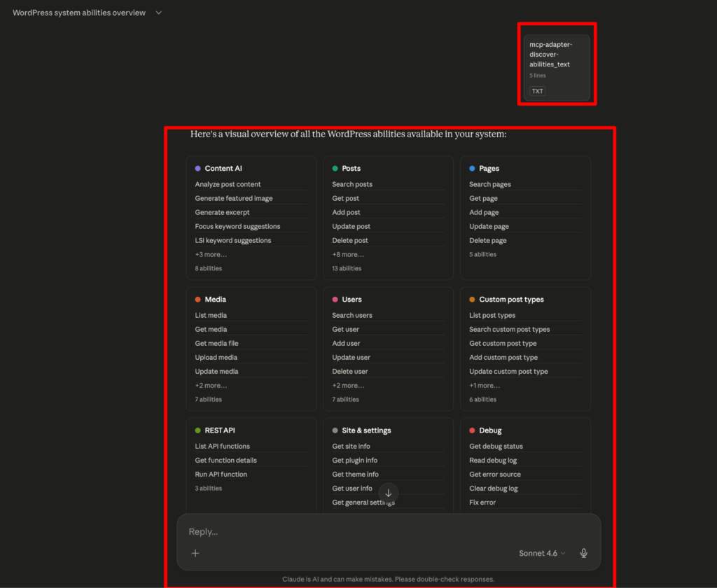Click the REST API card heading
Viewport: 717px width, 588px height.
[220, 430]
